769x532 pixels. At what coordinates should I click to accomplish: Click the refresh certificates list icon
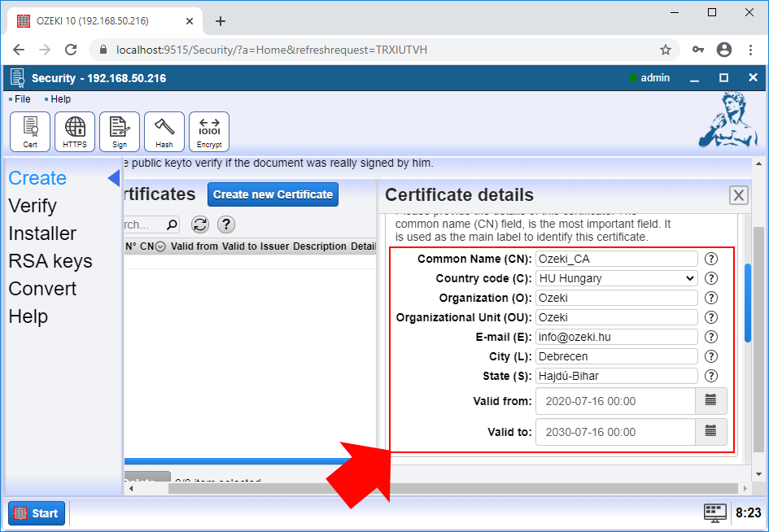(x=199, y=225)
